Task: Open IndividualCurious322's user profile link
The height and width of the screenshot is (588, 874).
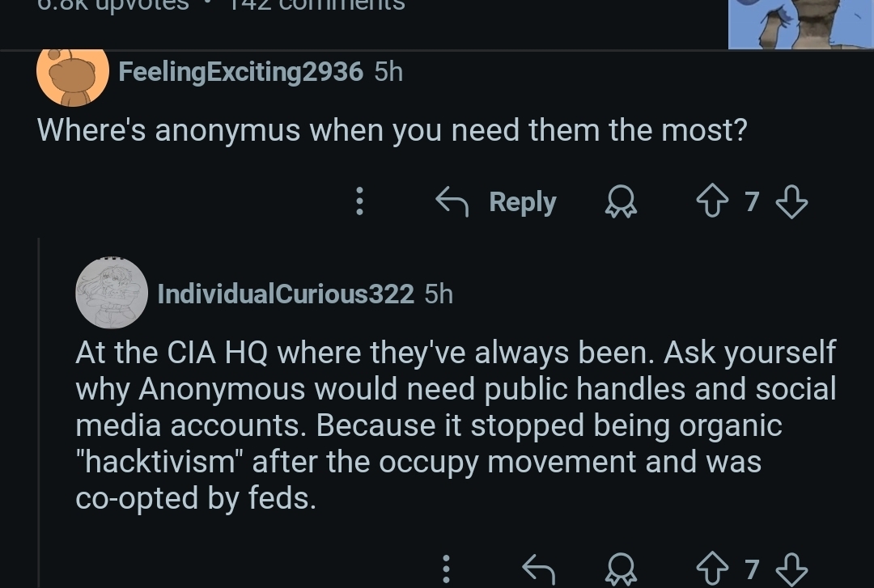Action: click(x=286, y=294)
